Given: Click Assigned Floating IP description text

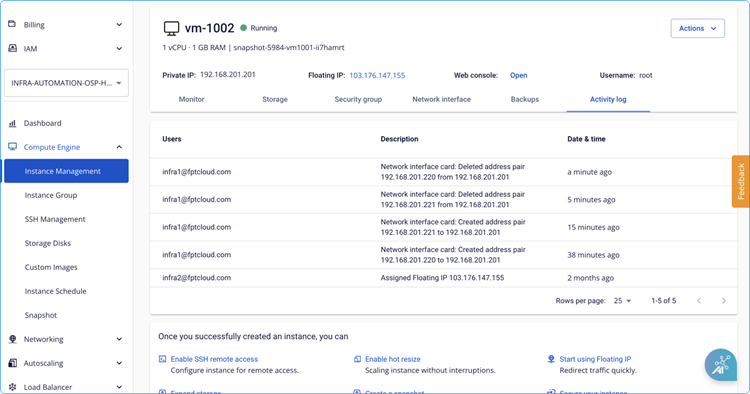Looking at the screenshot, I should (442, 278).
